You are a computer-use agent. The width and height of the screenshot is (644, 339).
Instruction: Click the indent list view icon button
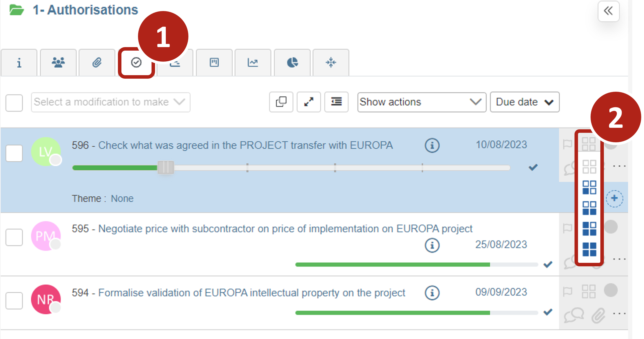336,102
